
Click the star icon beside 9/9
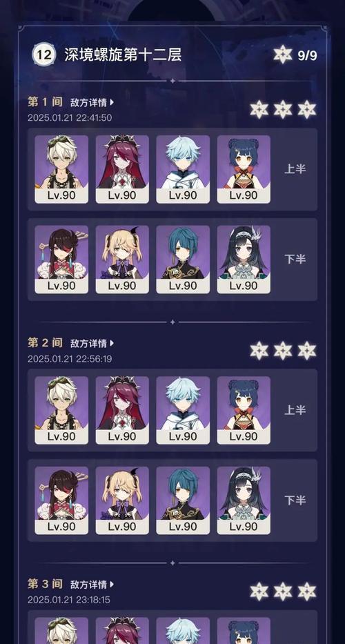[283, 55]
